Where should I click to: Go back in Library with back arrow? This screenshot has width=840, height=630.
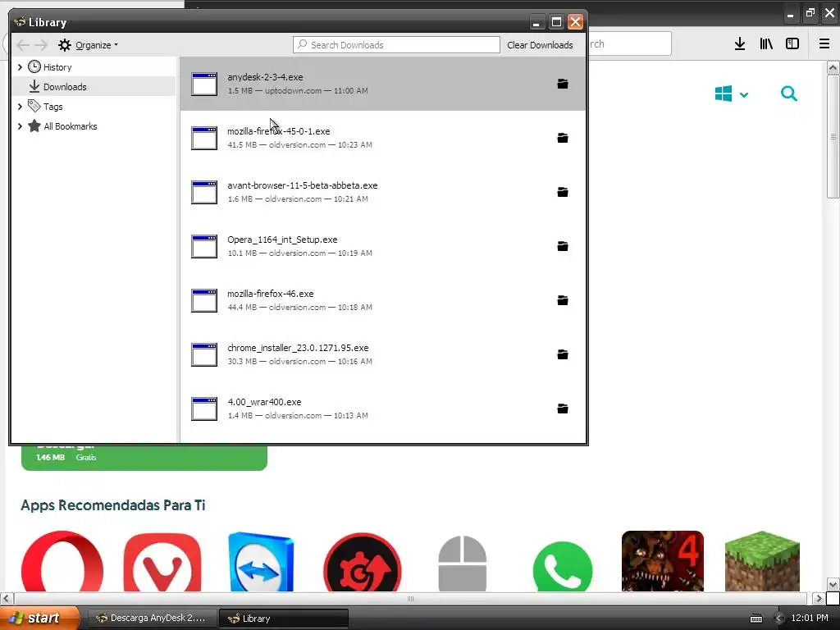[x=23, y=45]
